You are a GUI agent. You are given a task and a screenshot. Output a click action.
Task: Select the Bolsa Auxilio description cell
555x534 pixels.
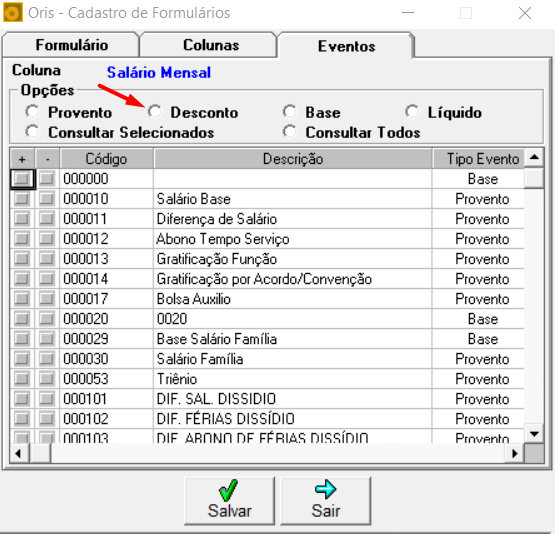(x=293, y=299)
